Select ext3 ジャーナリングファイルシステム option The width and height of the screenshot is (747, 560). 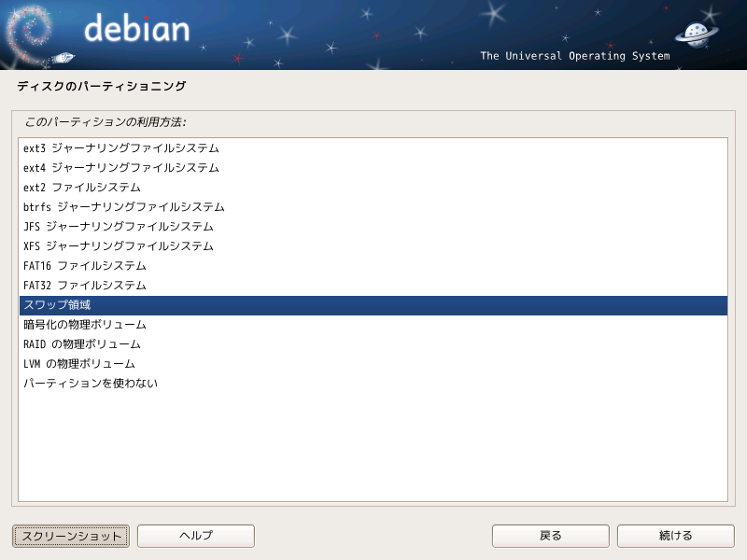tap(373, 148)
